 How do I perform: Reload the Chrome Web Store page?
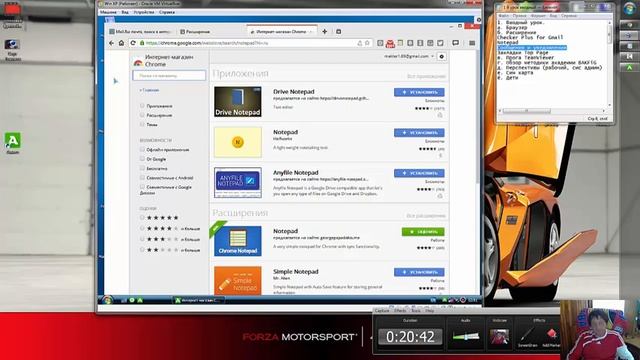(x=133, y=43)
